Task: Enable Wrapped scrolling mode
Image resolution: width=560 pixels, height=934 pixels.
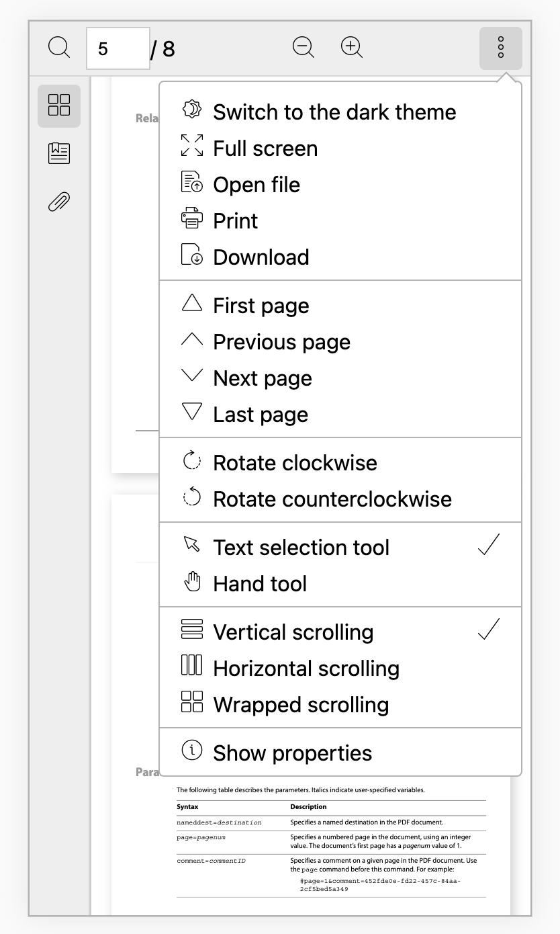Action: pyautogui.click(x=300, y=704)
